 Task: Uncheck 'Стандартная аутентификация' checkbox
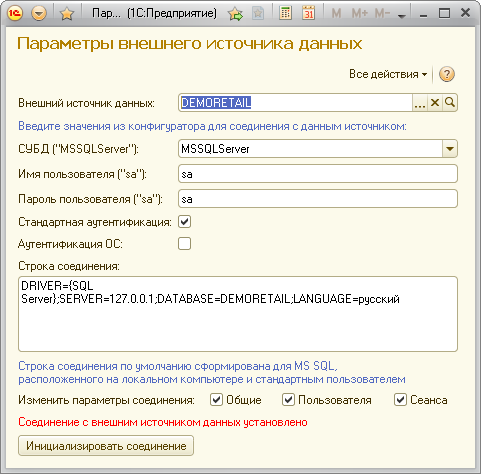[x=184, y=222]
